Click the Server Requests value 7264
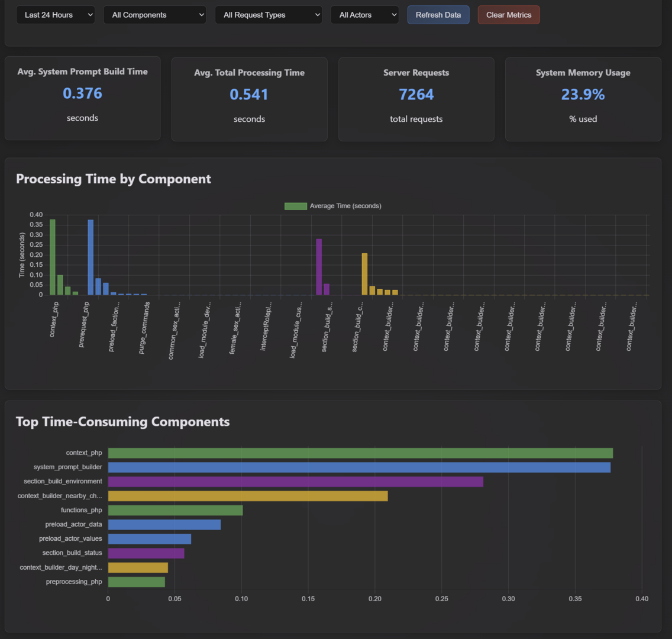This screenshot has width=672, height=639. coord(416,94)
